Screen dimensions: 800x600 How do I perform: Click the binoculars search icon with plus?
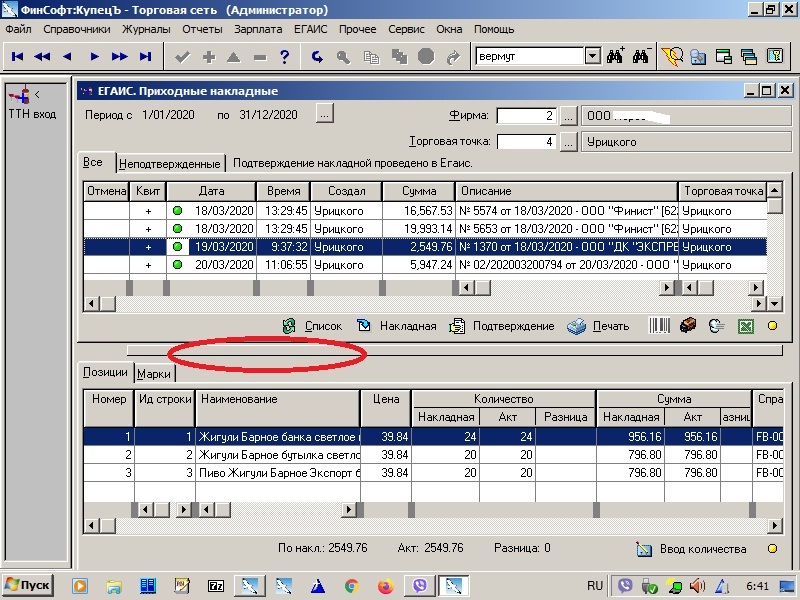coord(615,57)
